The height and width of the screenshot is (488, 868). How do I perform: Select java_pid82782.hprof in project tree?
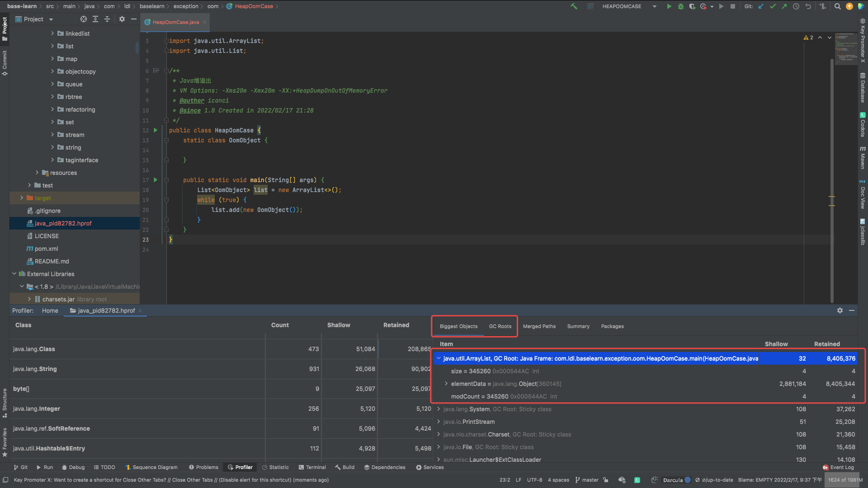pos(63,223)
